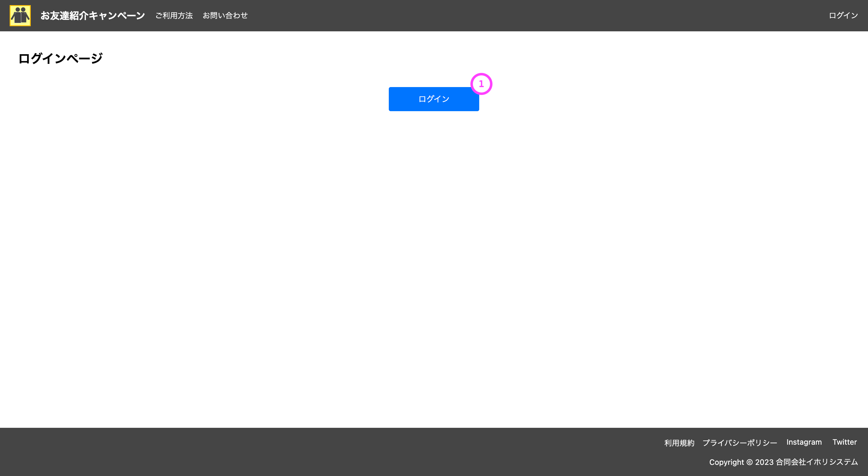Click the two-people logo icon in the header
Screen dimensions: 868x476
pyautogui.click(x=20, y=15)
